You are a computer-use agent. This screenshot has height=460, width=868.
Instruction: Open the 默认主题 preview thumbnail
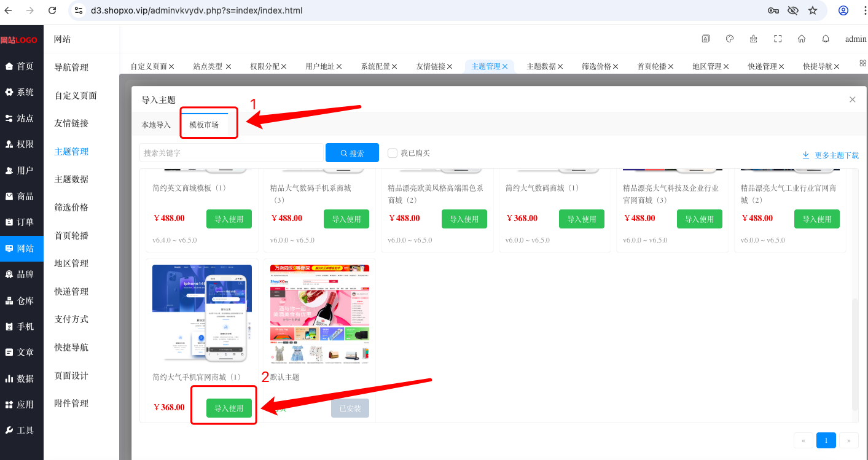coord(320,313)
